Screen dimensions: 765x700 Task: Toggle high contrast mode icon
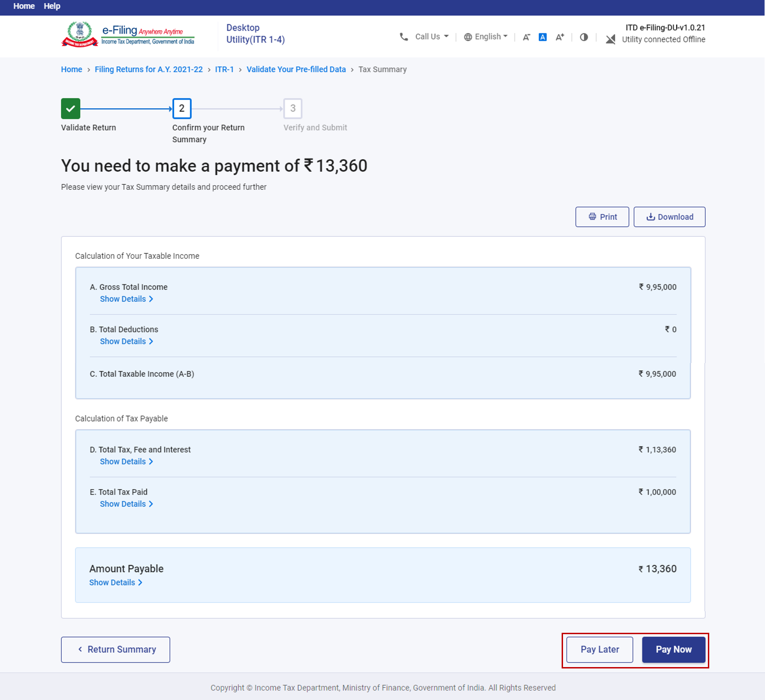(584, 37)
